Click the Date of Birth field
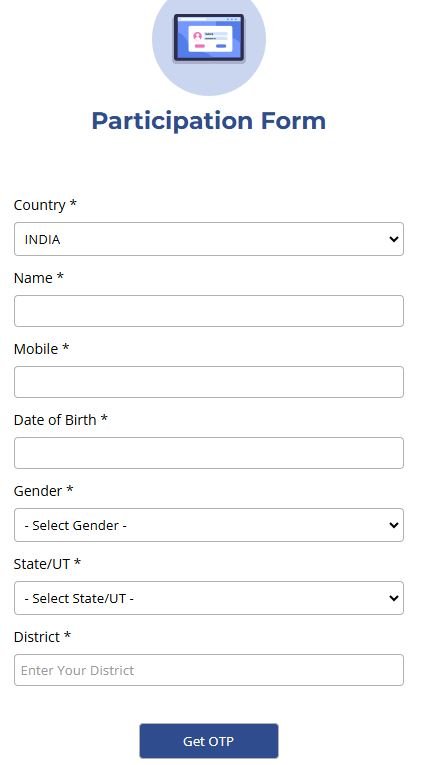444x765 pixels. 209,453
